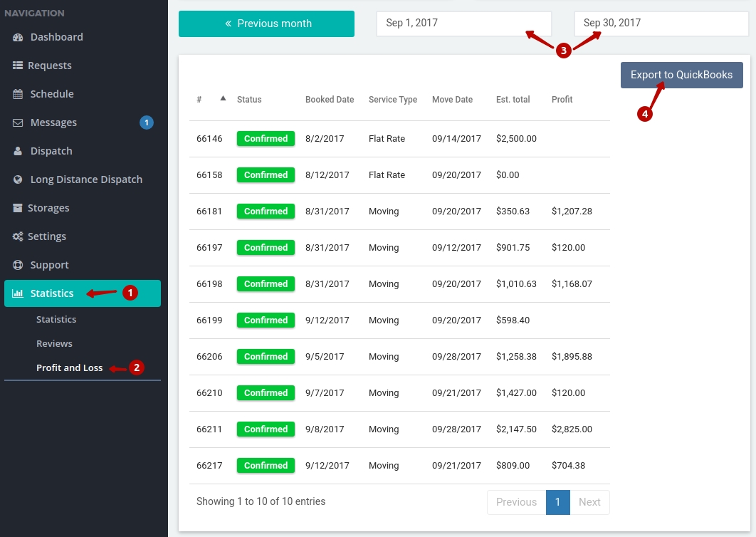Click Flat Rate in row 66158
This screenshot has width=756, height=537.
tap(387, 174)
